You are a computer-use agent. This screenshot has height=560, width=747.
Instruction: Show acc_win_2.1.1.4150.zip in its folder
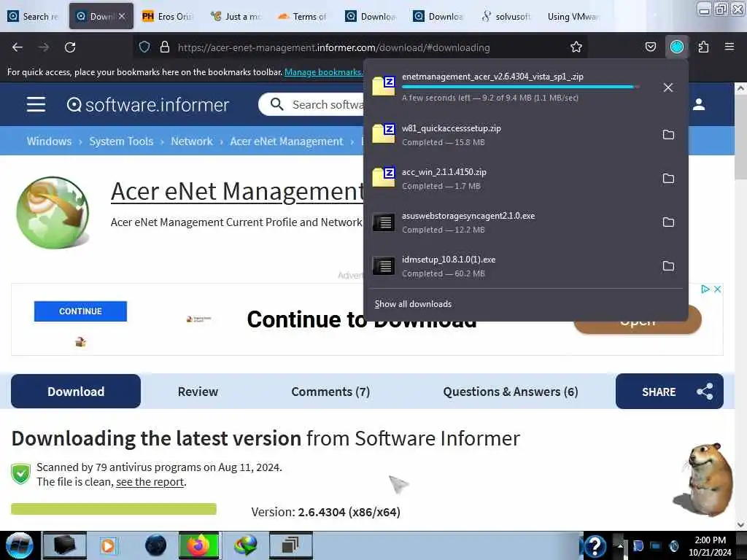(x=668, y=179)
